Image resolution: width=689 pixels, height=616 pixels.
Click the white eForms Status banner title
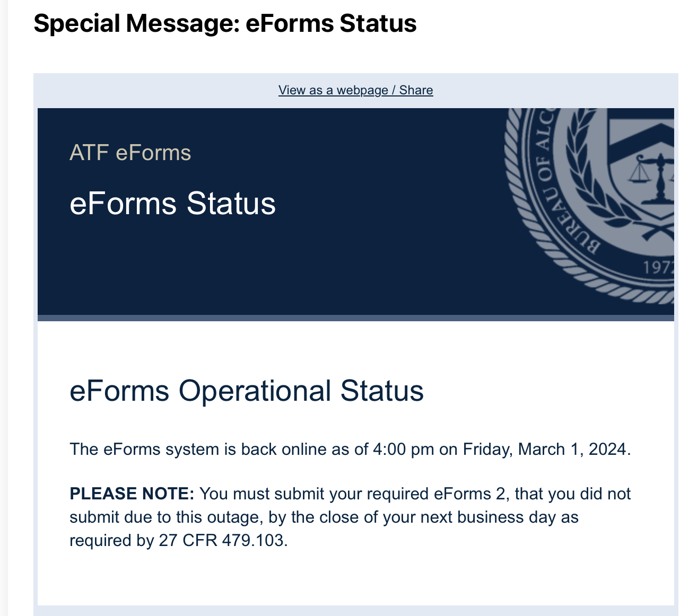click(x=172, y=204)
